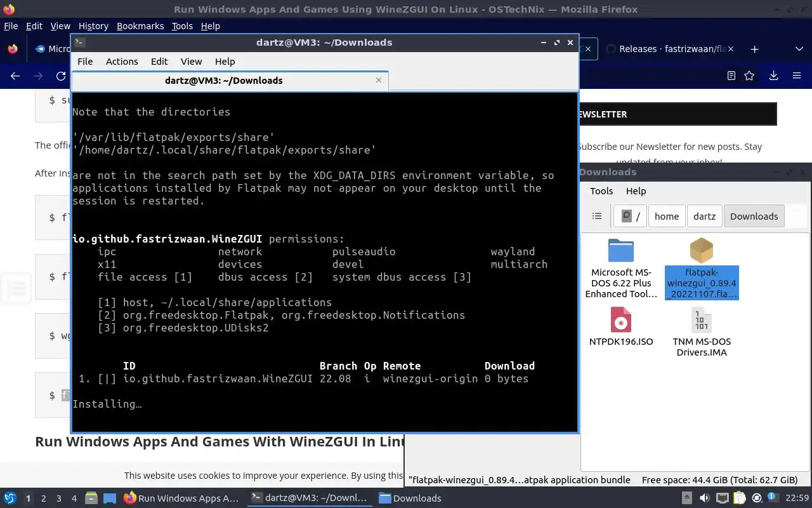
Task: Select the TNM MS-DOS Drivers.IMA file
Action: (702, 332)
